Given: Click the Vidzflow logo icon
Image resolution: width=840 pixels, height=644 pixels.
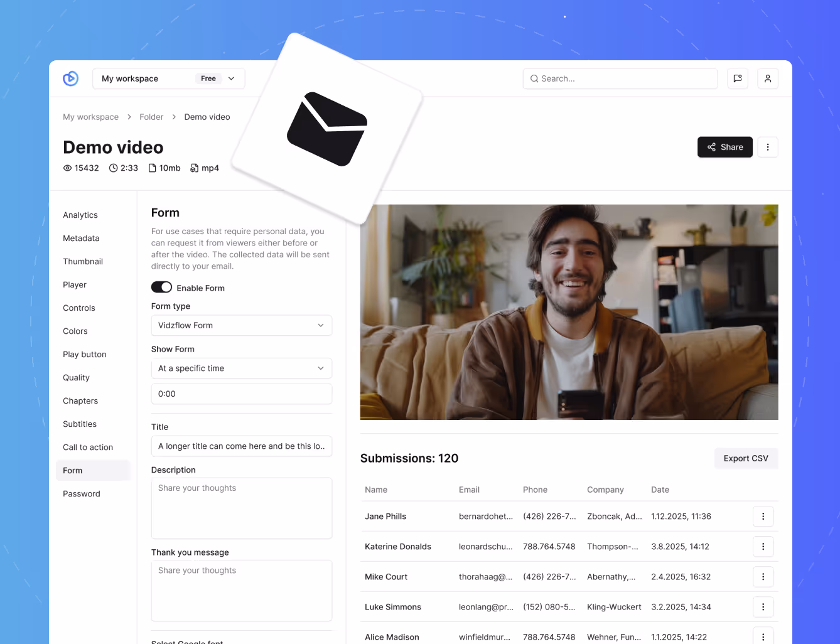Looking at the screenshot, I should (70, 78).
